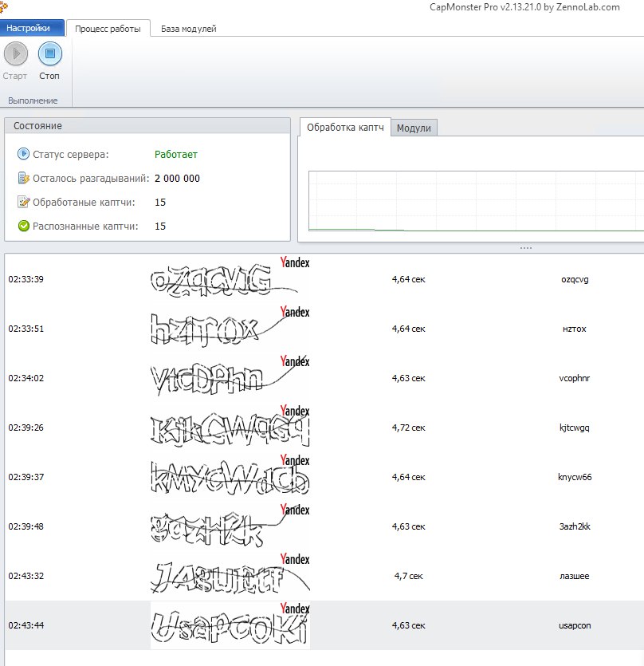Switch to the Модули tab

pos(414,128)
